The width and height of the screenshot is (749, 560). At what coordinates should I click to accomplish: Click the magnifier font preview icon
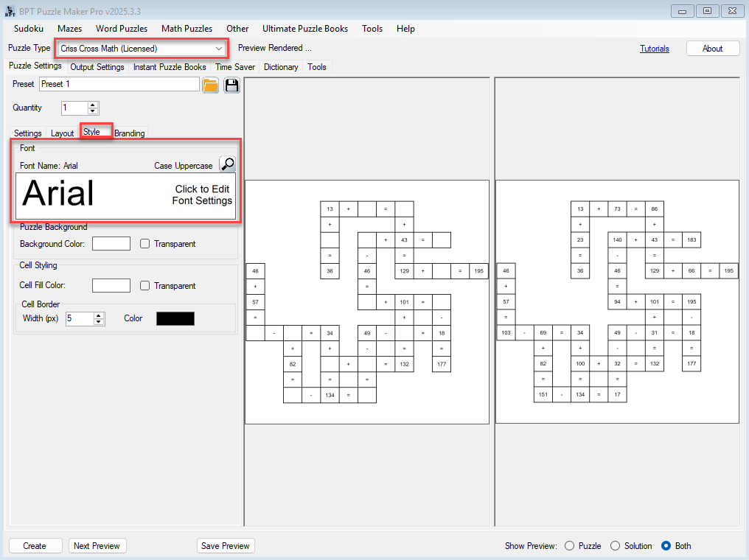[228, 164]
